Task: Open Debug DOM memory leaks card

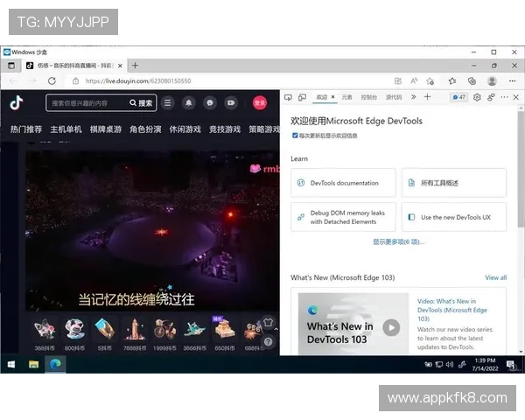Action: point(343,217)
